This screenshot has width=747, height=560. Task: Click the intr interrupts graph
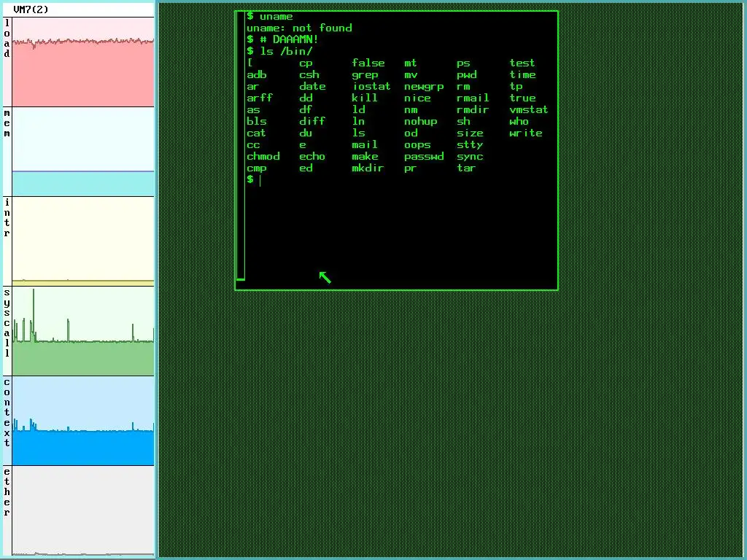83,241
